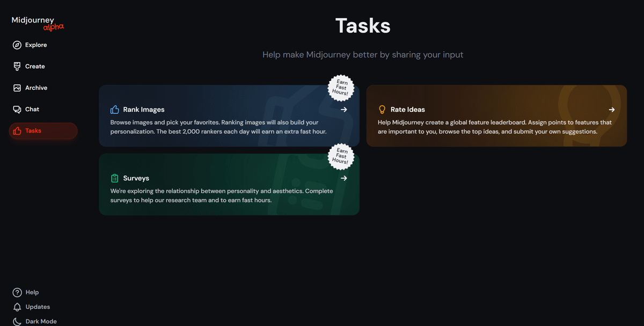Click the 'Help make Midjourney better' subtitle
Image resolution: width=644 pixels, height=326 pixels.
tap(363, 55)
